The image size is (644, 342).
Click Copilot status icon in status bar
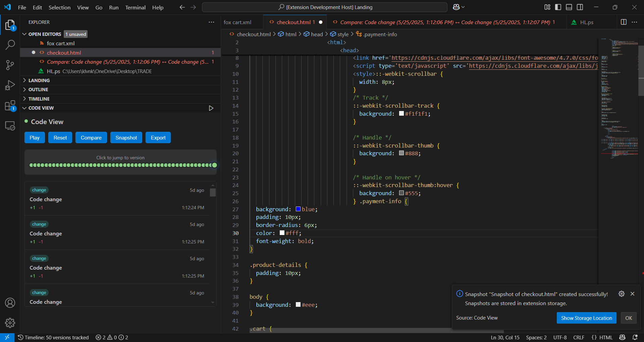(x=623, y=337)
